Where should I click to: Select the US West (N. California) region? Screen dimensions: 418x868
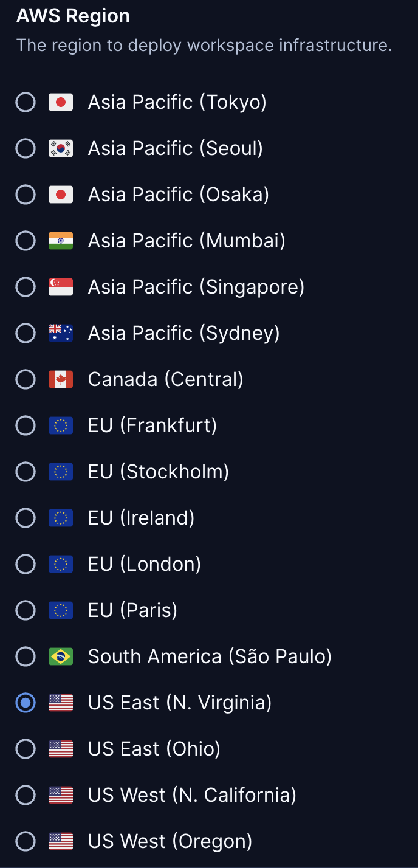click(x=26, y=795)
